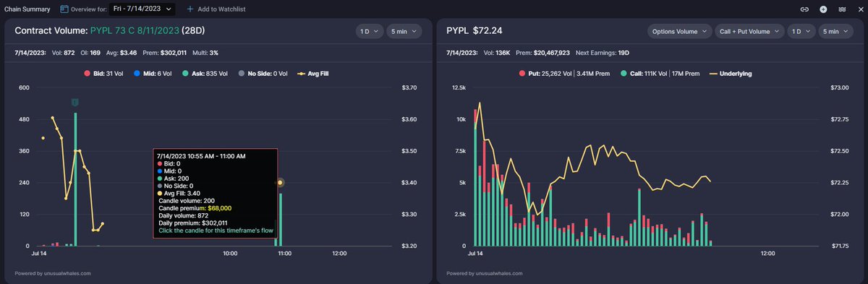Open contract chart 1 D range dropdown
The image size is (868, 284).
(370, 31)
